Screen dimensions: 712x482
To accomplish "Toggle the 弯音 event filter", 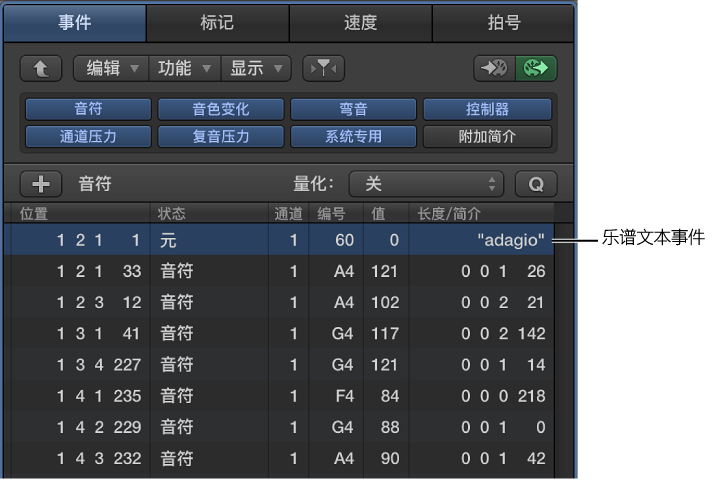I will 353,109.
